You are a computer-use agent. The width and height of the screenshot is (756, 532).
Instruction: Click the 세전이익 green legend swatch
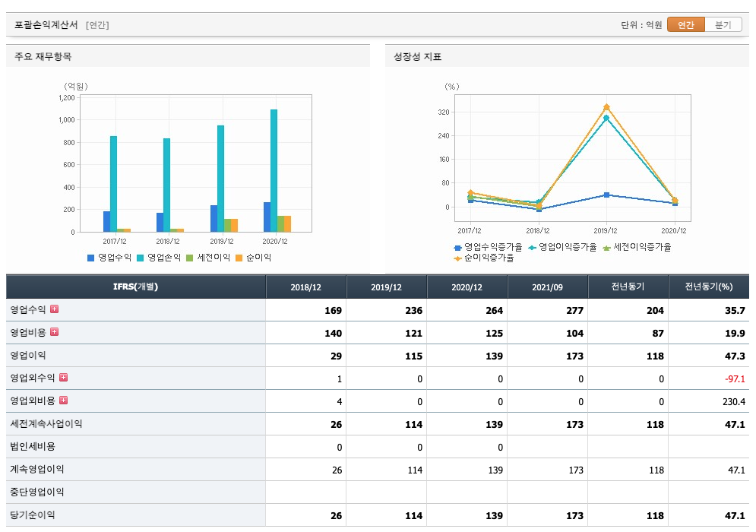(x=189, y=258)
